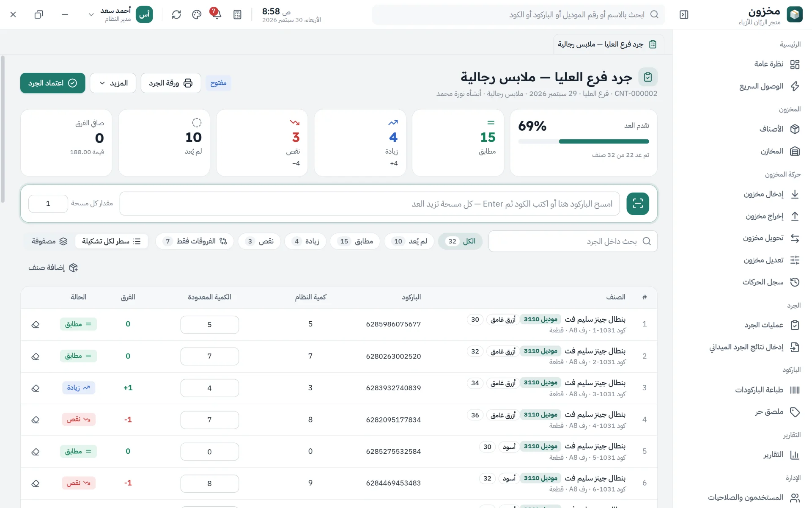Click the مخزون app logo
Viewport: 812px width, 508px height.
tap(795, 15)
